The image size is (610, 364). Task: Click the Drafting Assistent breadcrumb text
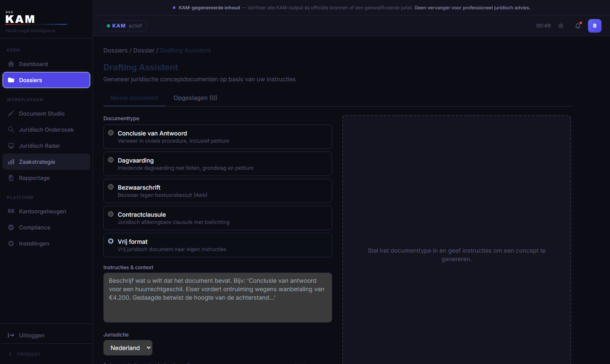point(185,50)
